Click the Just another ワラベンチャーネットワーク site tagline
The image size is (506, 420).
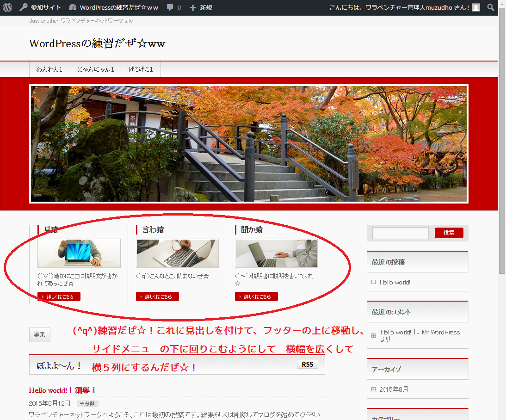click(x=81, y=21)
